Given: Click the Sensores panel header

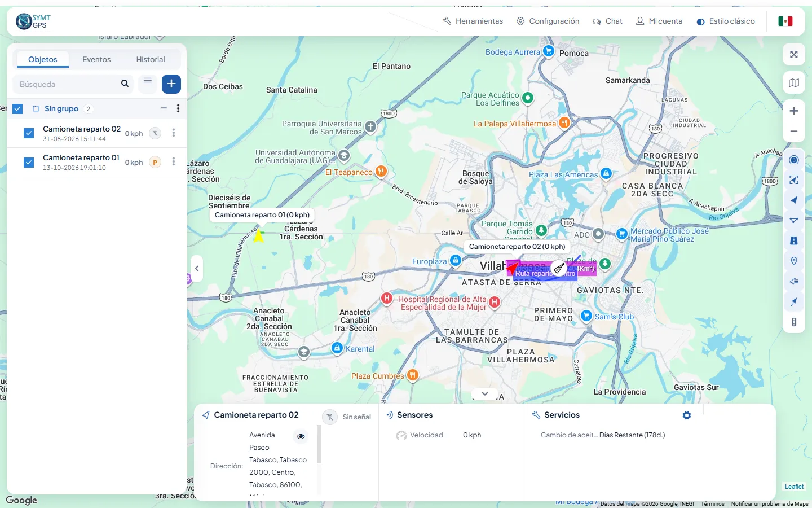Looking at the screenshot, I should click(409, 415).
